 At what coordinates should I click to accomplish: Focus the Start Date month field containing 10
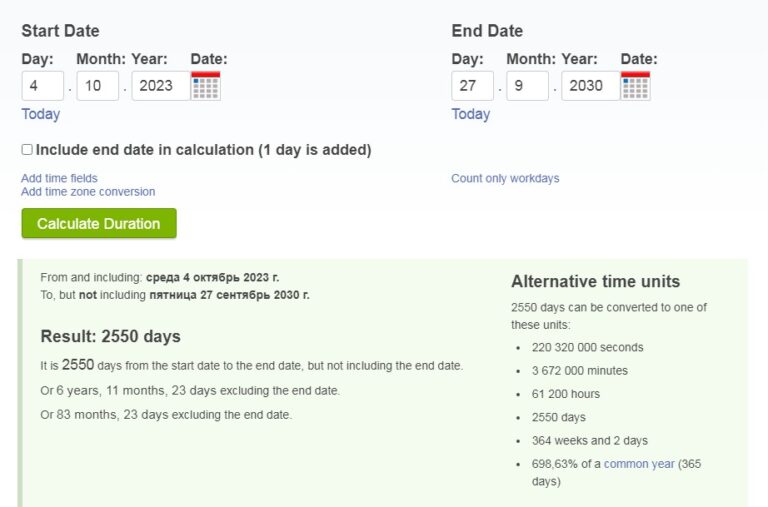[97, 86]
